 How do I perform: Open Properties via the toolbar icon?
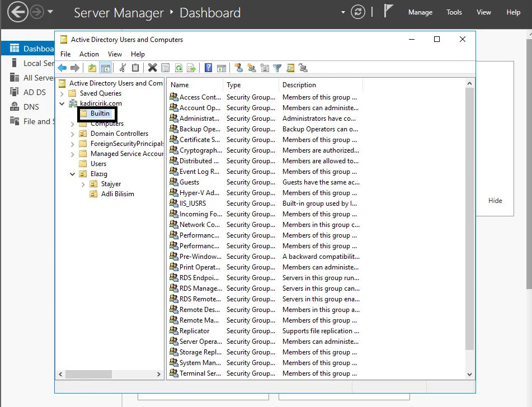(x=165, y=68)
